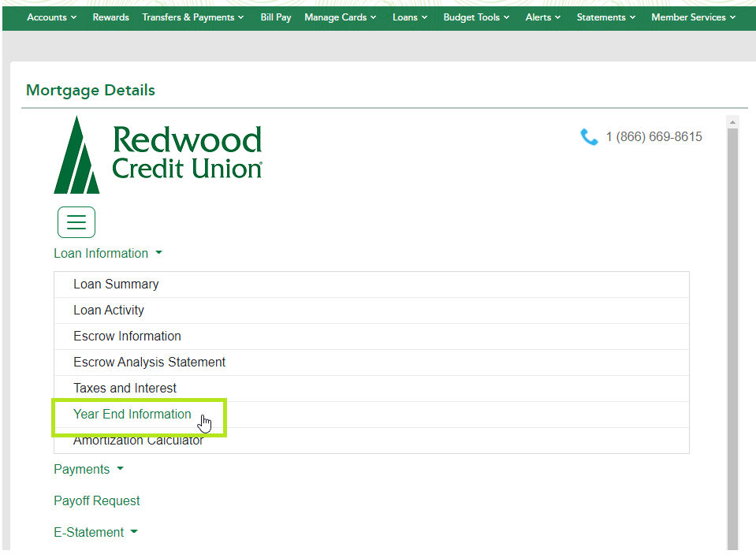Open Escrow Analysis Statement
The width and height of the screenshot is (756, 558).
371,363
